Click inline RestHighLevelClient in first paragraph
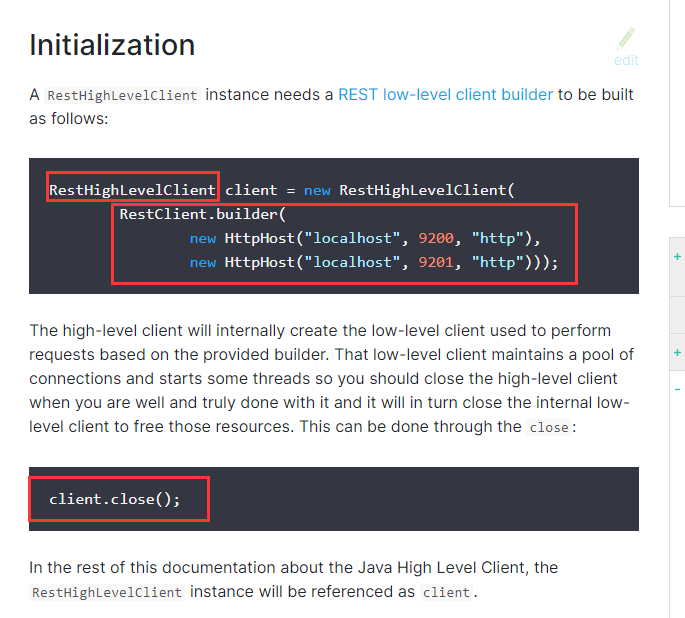The image size is (685, 618). 123,96
